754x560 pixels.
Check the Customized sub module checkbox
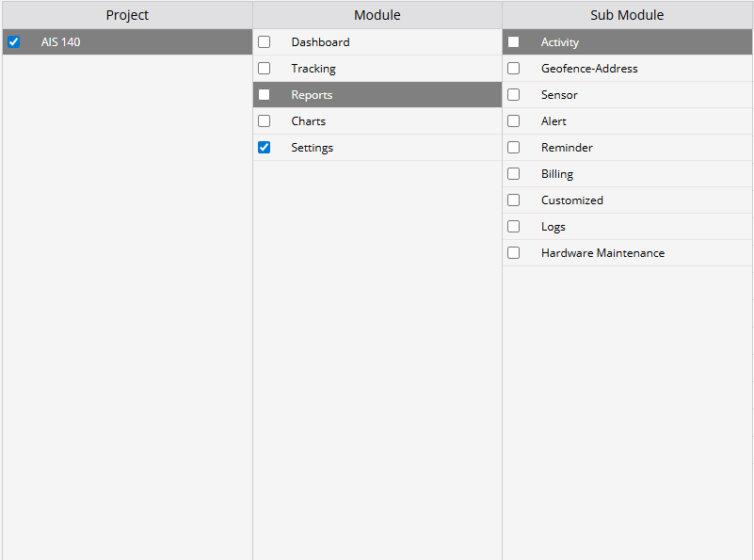click(x=514, y=200)
